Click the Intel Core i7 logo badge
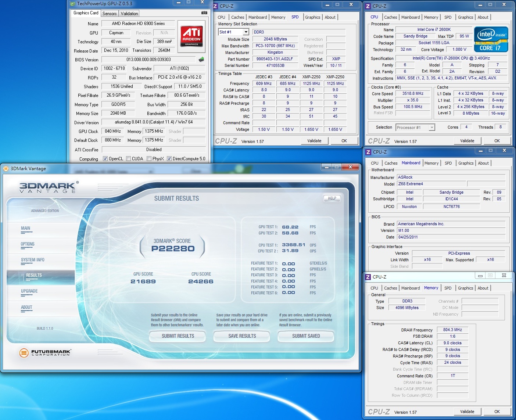516x420 pixels. tap(491, 39)
